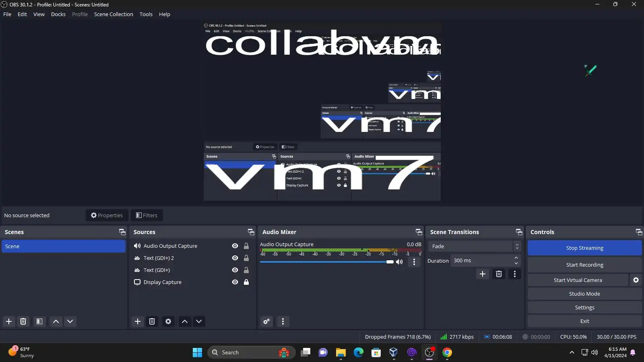Float the Scenes dock
This screenshot has width=644, height=362.
[x=122, y=232]
